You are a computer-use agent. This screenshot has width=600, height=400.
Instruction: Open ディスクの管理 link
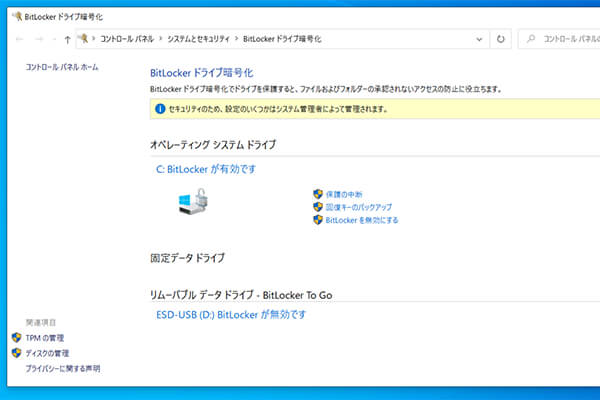click(47, 353)
